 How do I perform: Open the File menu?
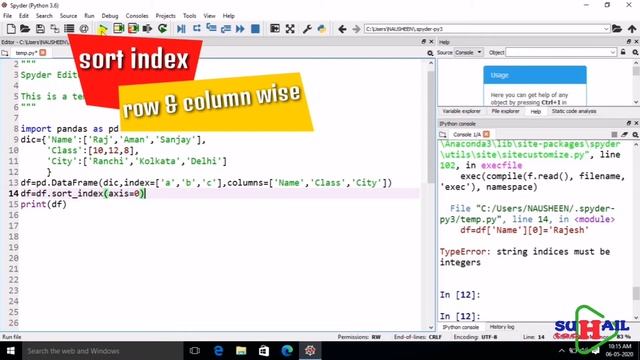pyautogui.click(x=7, y=16)
